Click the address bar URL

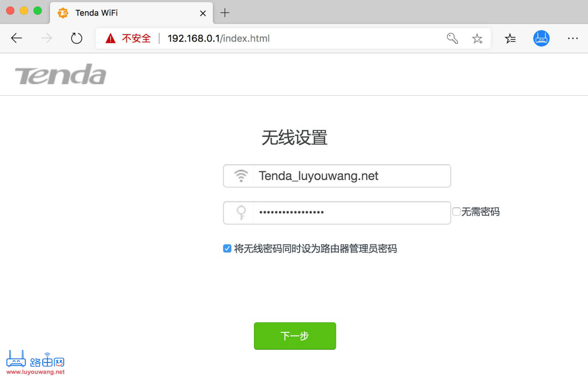218,38
